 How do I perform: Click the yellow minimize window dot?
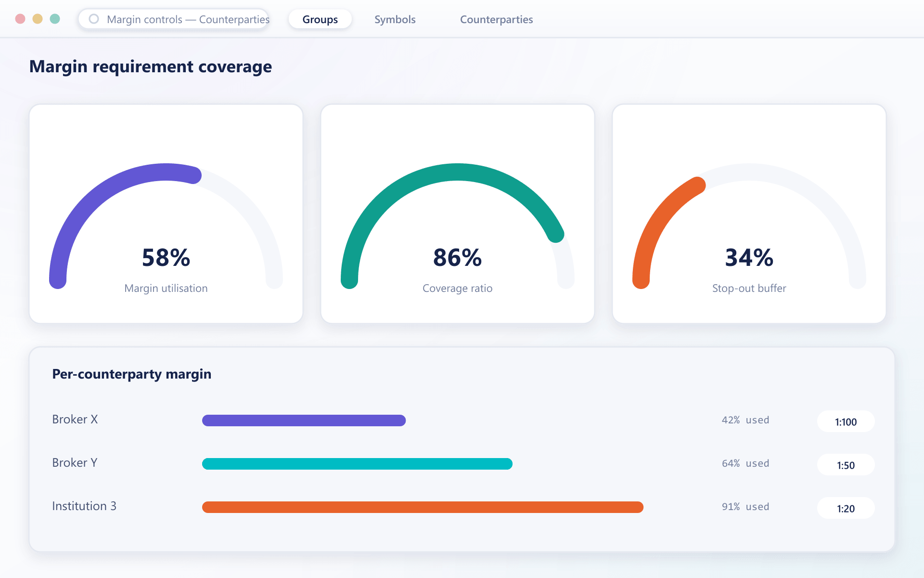coord(38,19)
